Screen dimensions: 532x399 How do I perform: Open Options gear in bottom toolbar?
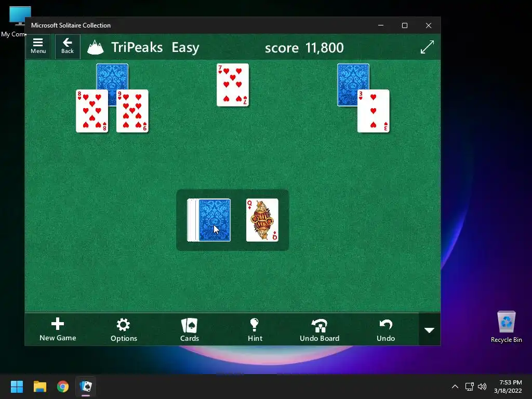click(124, 329)
